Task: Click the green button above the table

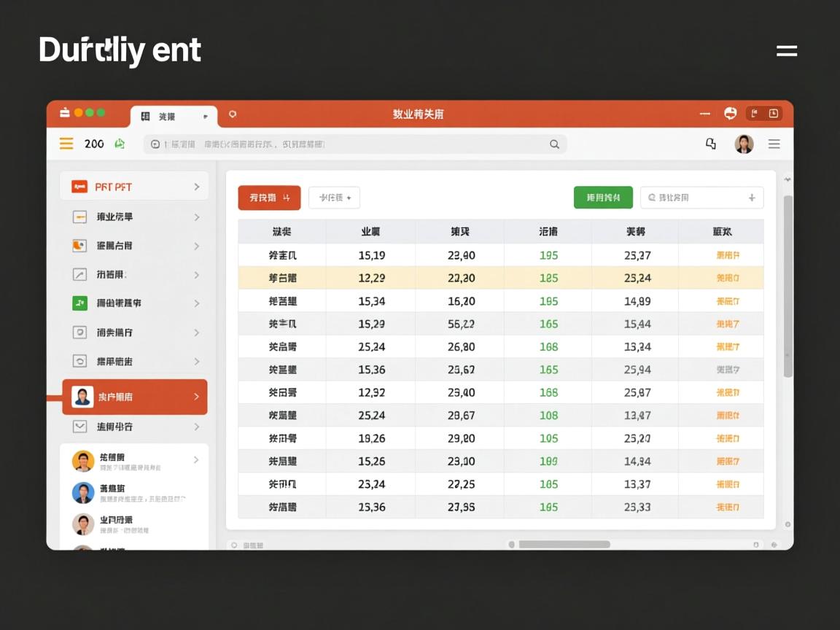Action: tap(603, 198)
